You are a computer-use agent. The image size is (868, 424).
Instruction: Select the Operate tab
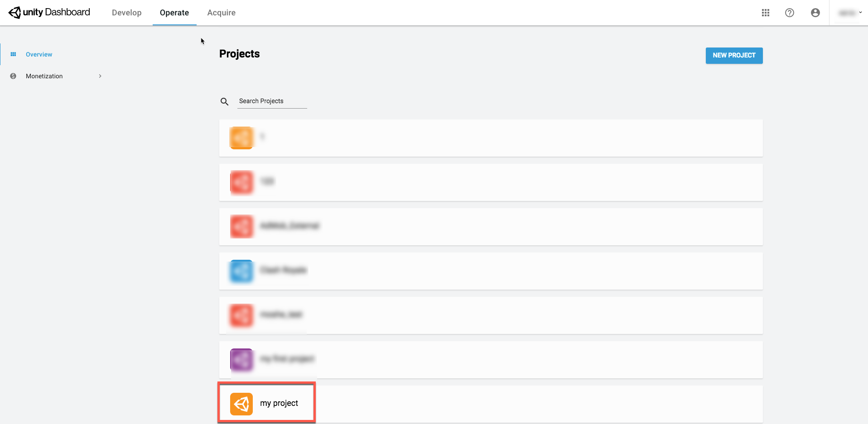coord(174,13)
